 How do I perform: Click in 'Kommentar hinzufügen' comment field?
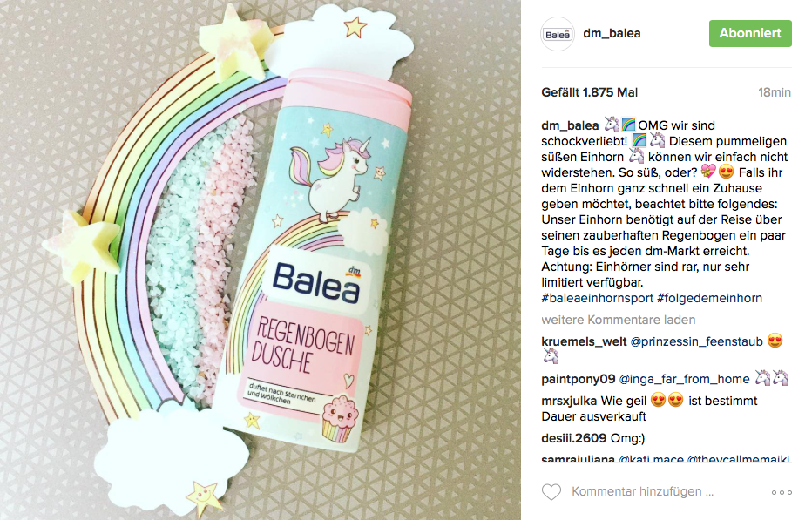642,491
